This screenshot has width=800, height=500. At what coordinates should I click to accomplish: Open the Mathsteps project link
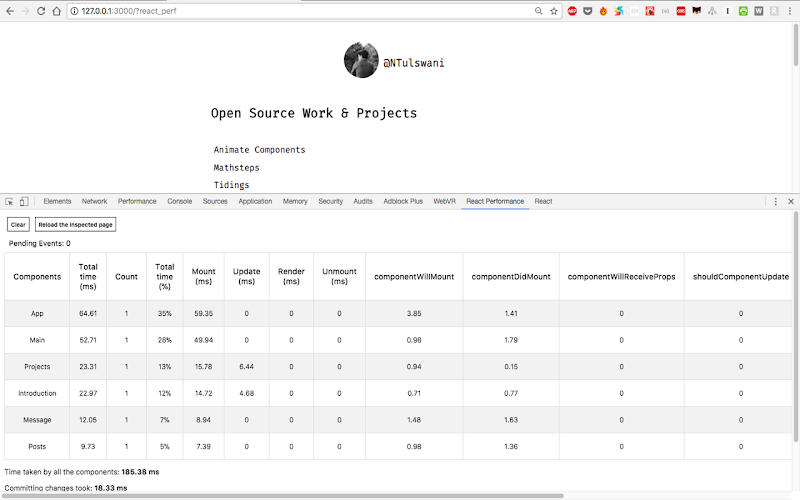[236, 167]
